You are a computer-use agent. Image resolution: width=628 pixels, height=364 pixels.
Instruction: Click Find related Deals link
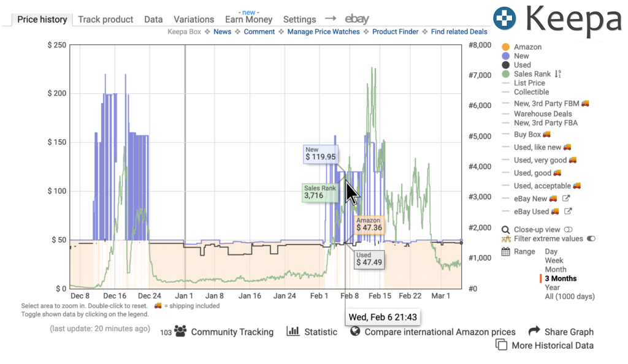[459, 32]
